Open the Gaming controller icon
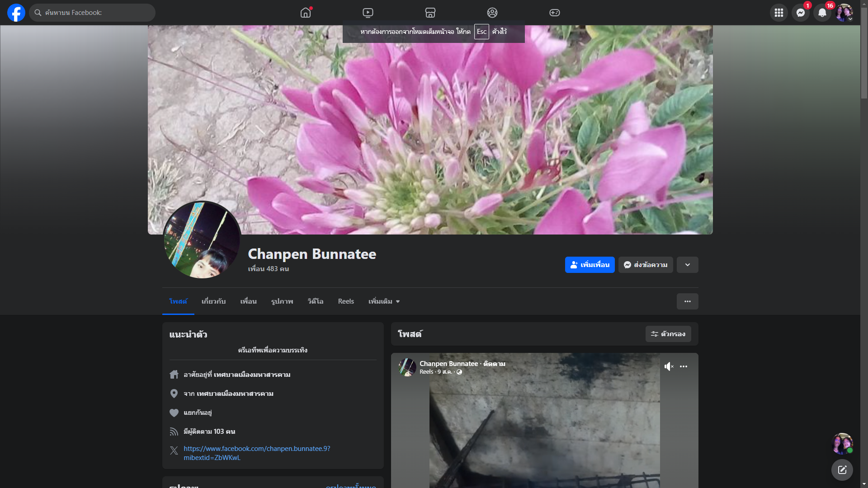 554,13
